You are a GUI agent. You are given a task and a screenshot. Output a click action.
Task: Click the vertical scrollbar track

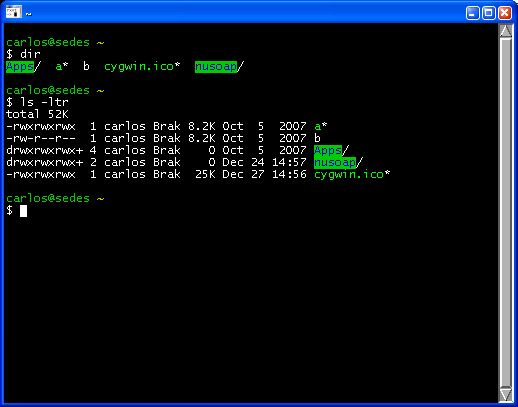coord(505,213)
